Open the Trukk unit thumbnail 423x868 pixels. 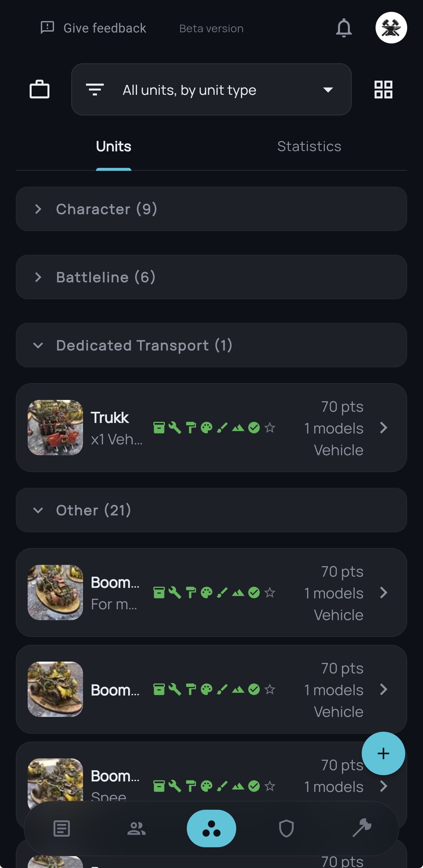click(x=55, y=427)
